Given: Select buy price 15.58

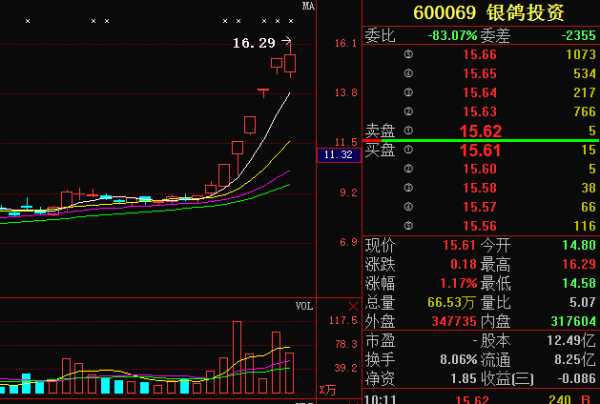Looking at the screenshot, I should pyautogui.click(x=480, y=188).
